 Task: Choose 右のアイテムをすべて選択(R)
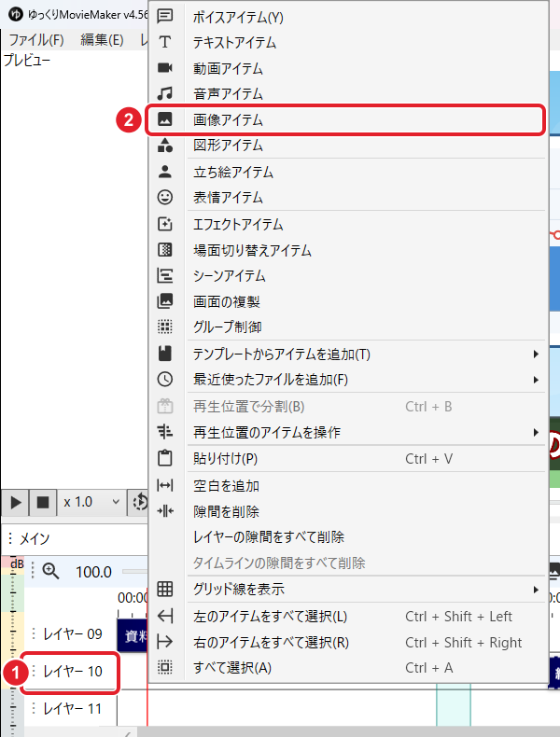pos(347,642)
